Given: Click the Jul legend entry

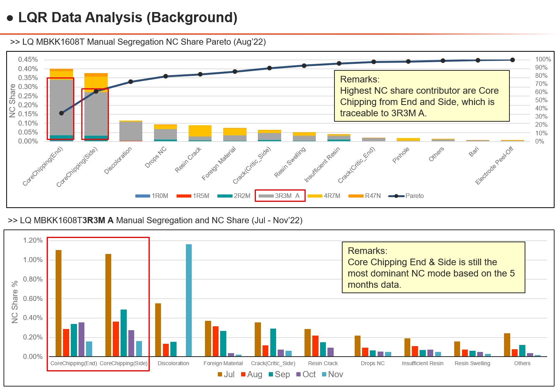Looking at the screenshot, I should (x=226, y=374).
